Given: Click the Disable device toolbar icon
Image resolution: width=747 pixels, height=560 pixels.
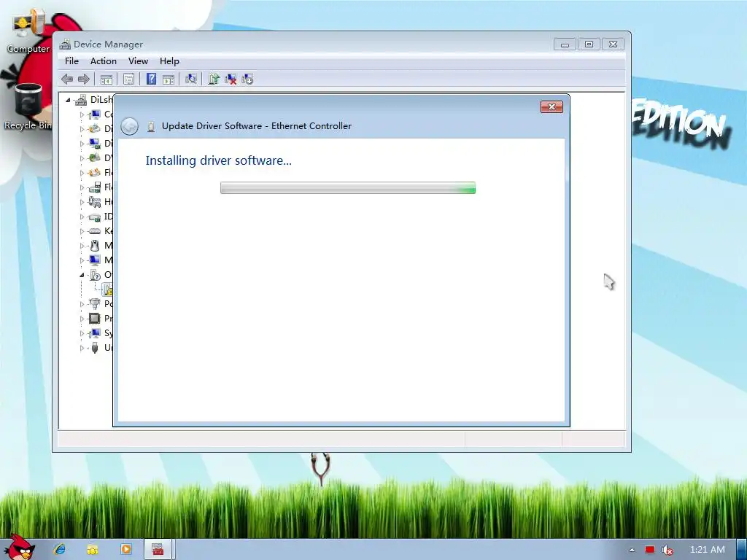Looking at the screenshot, I should tap(247, 79).
